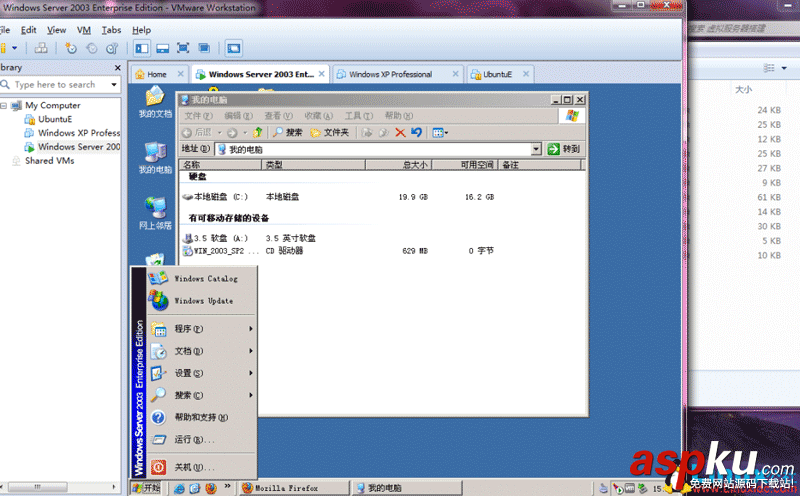This screenshot has width=800, height=496.
Task: Open the library search dropdown arrow
Action: click(114, 85)
